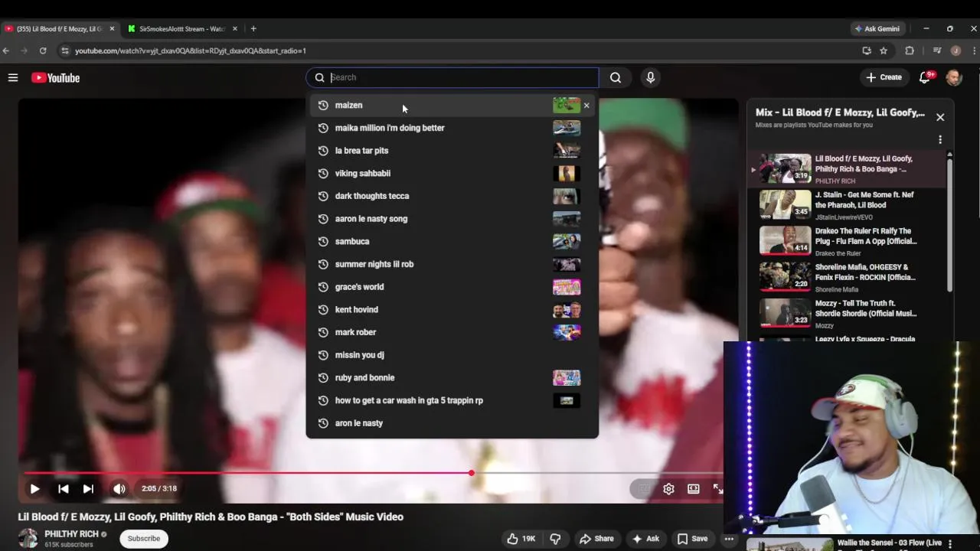
Task: Reload the page
Action: click(x=43, y=51)
